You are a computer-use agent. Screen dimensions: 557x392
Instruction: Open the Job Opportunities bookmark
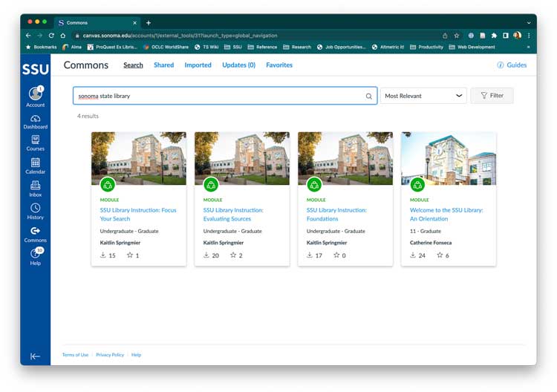342,47
